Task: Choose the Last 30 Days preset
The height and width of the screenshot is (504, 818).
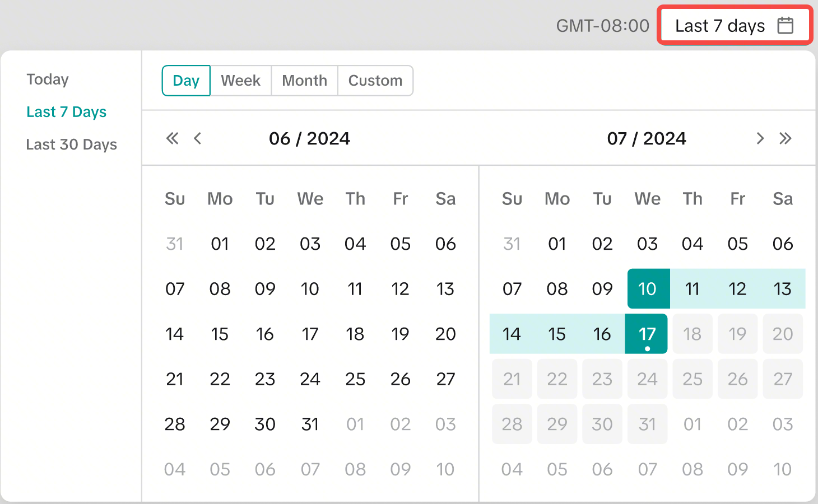Action: 71,144
